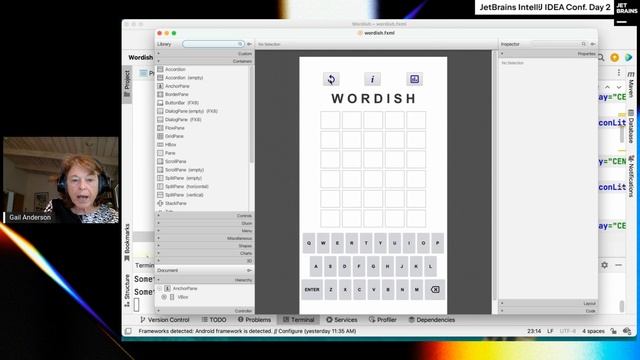Viewport: 640px width, 360px height.
Task: Select AnchorPane in the Library containers list
Action: tap(177, 86)
